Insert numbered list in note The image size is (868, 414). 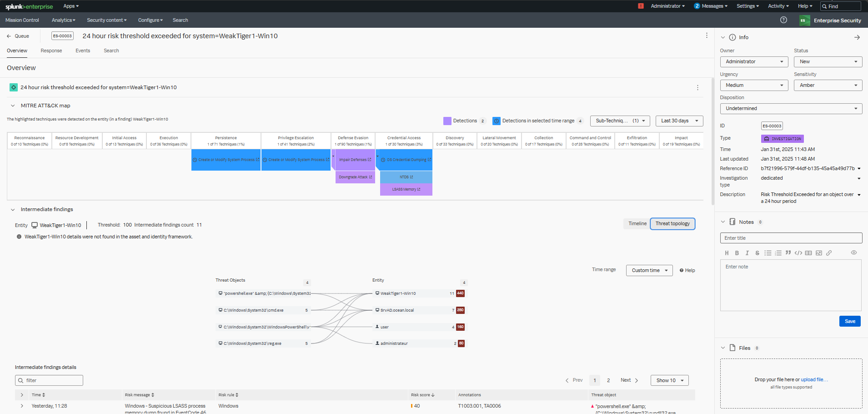tap(778, 253)
